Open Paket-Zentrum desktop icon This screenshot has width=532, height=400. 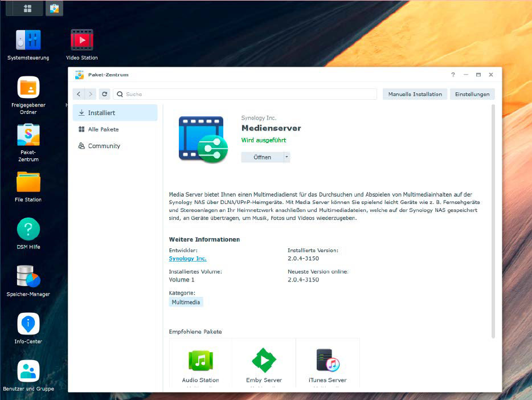coord(28,142)
